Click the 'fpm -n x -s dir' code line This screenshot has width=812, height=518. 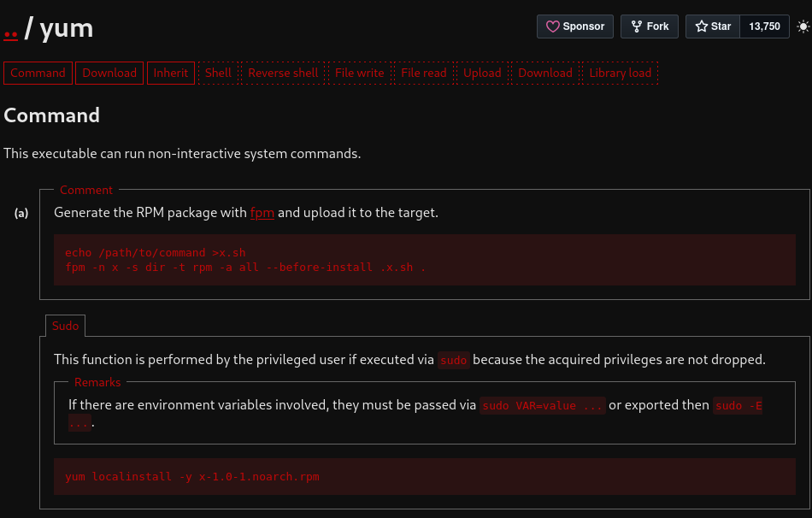click(x=245, y=268)
